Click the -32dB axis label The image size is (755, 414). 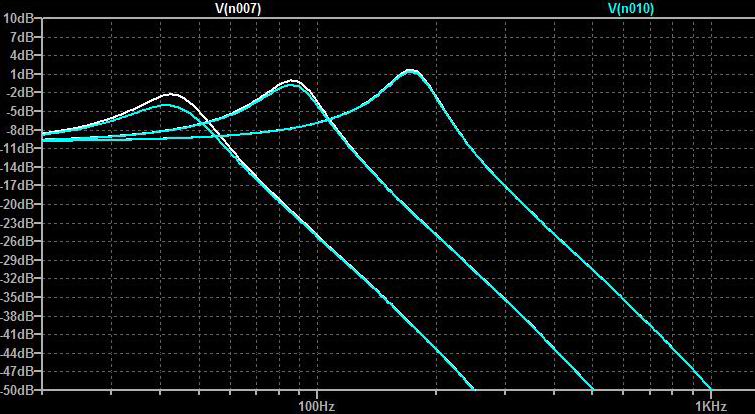point(18,279)
